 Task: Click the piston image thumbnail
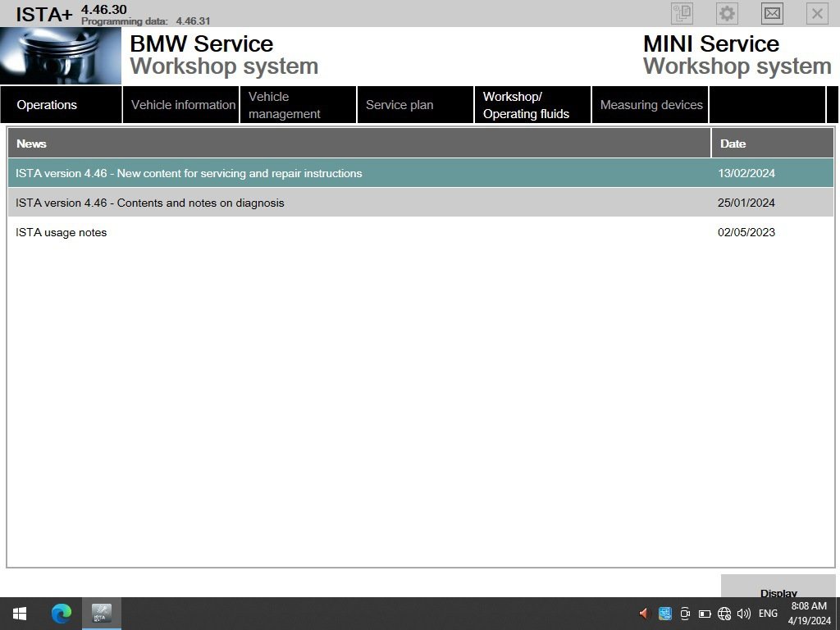61,56
